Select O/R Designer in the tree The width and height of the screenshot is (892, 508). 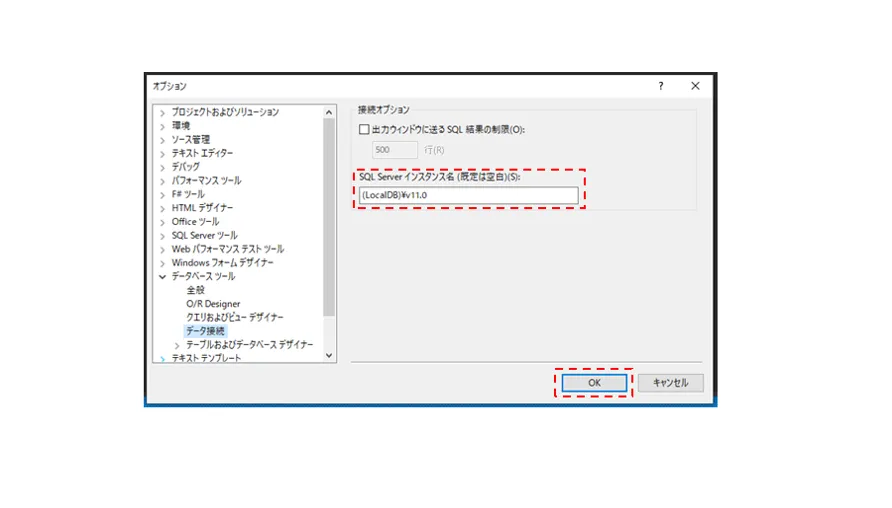pos(213,304)
